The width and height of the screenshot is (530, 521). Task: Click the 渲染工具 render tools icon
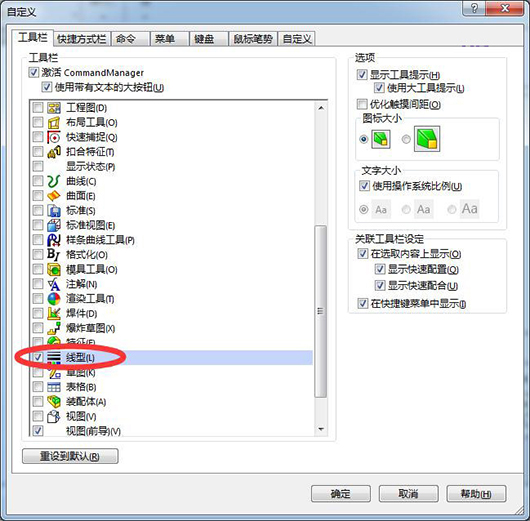point(54,299)
